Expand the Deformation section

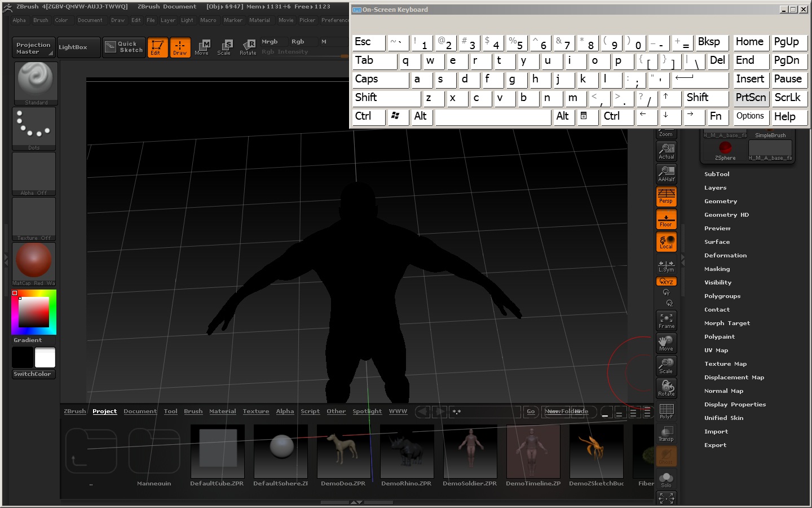pos(725,256)
